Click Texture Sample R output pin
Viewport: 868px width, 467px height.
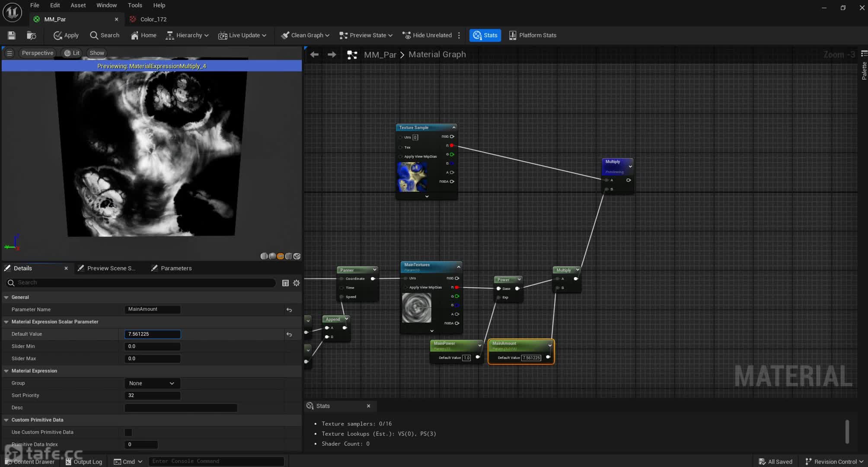(x=452, y=146)
